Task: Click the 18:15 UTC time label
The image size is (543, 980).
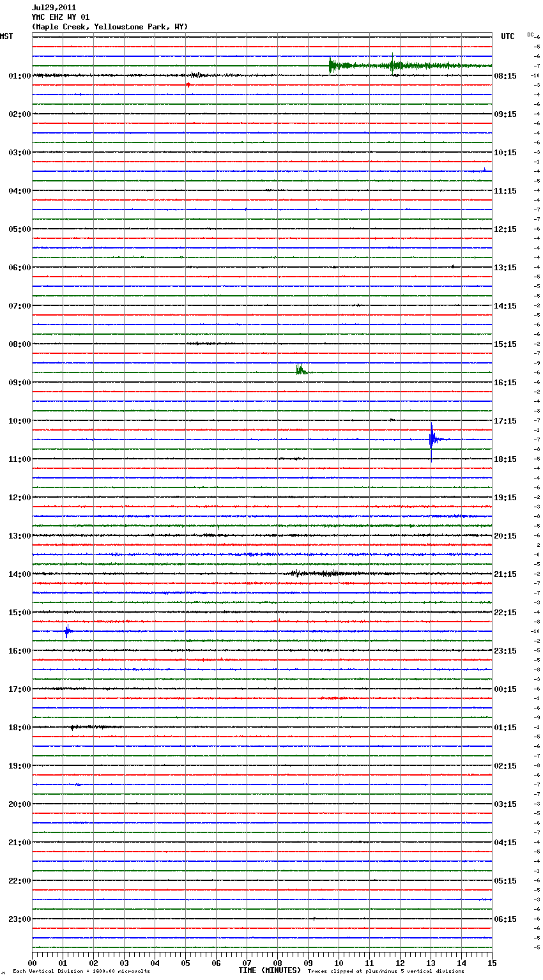Action: coord(505,459)
